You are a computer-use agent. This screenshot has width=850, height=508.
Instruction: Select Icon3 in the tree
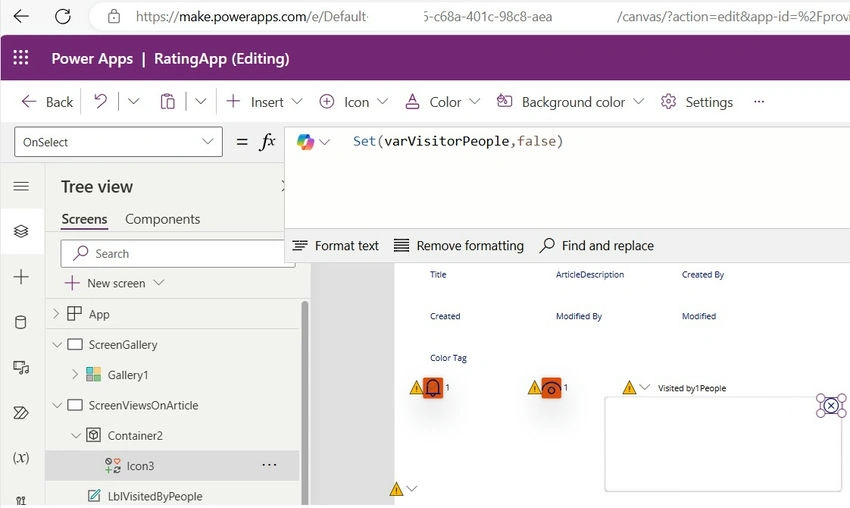coord(140,466)
